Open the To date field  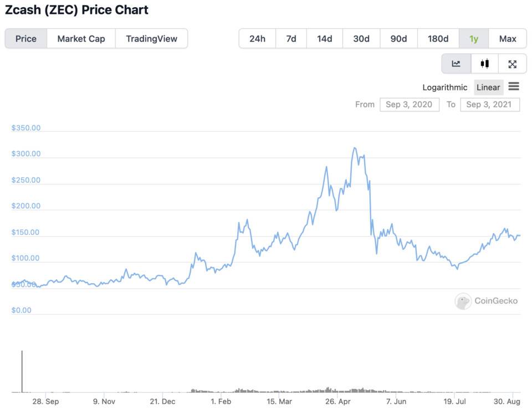point(490,105)
